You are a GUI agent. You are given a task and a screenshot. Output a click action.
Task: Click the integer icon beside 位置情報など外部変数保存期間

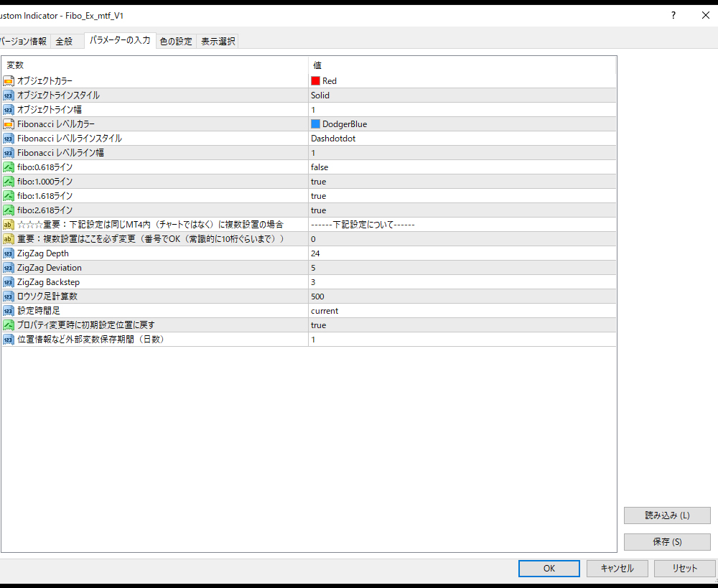click(x=9, y=340)
